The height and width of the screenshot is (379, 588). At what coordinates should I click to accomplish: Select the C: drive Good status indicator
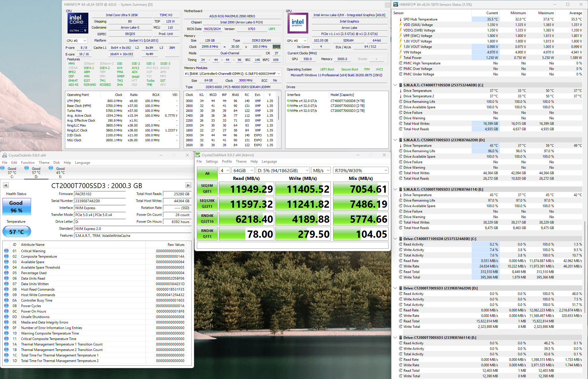3,168
